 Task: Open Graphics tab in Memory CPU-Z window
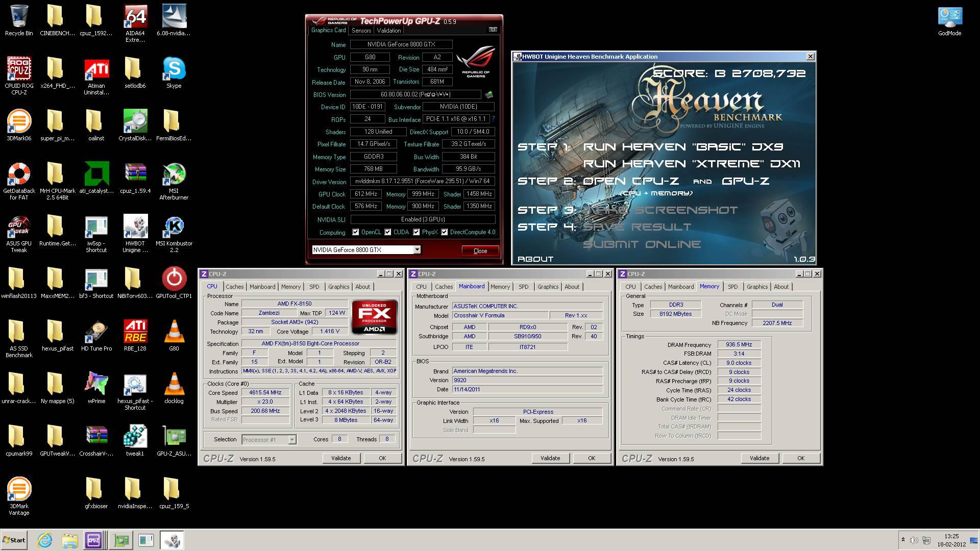(757, 287)
